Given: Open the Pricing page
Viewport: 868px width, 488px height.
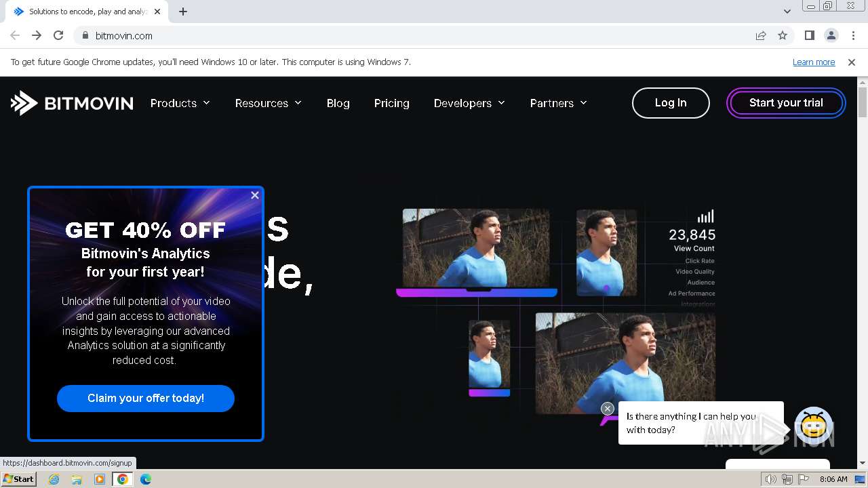Looking at the screenshot, I should pyautogui.click(x=392, y=103).
